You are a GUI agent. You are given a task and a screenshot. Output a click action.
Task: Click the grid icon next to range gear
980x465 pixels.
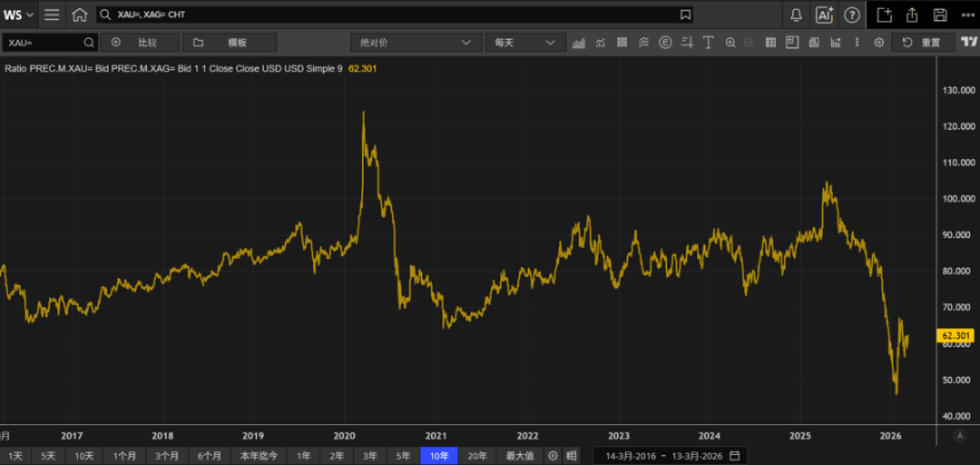(571, 456)
